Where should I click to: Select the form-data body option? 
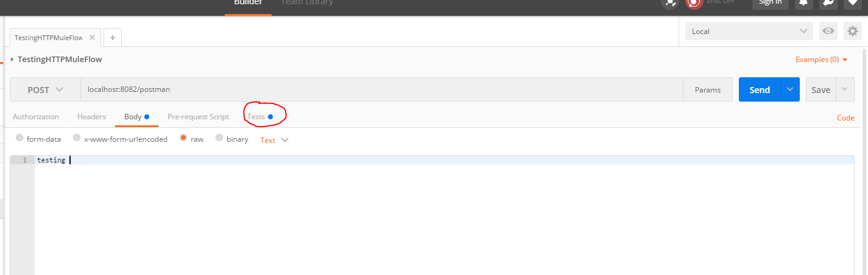[x=20, y=138]
